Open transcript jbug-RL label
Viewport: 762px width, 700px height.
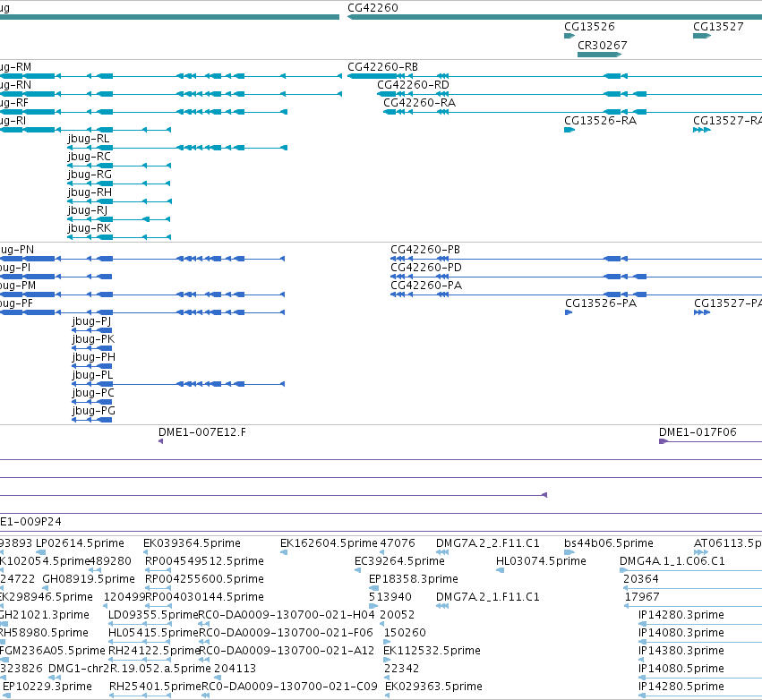pyautogui.click(x=89, y=139)
